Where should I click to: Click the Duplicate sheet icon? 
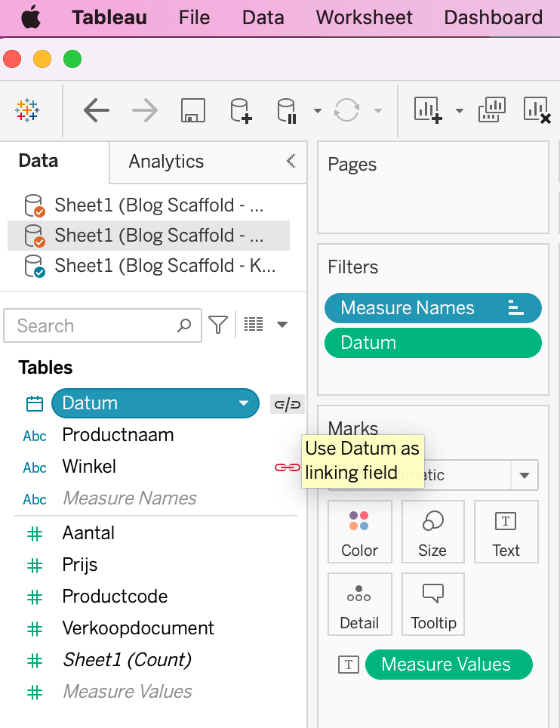pyautogui.click(x=492, y=110)
